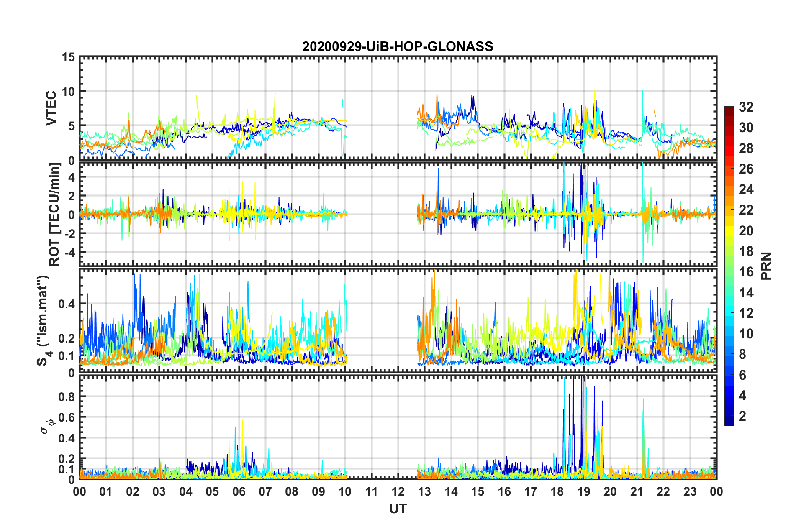The width and height of the screenshot is (796, 532).
Task: Click the plot title 20200929-UiB-HOP-GLONASS
Action: (x=398, y=46)
